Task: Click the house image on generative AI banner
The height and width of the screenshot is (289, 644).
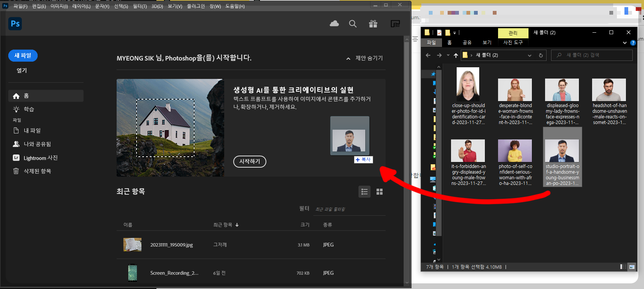Action: click(170, 128)
